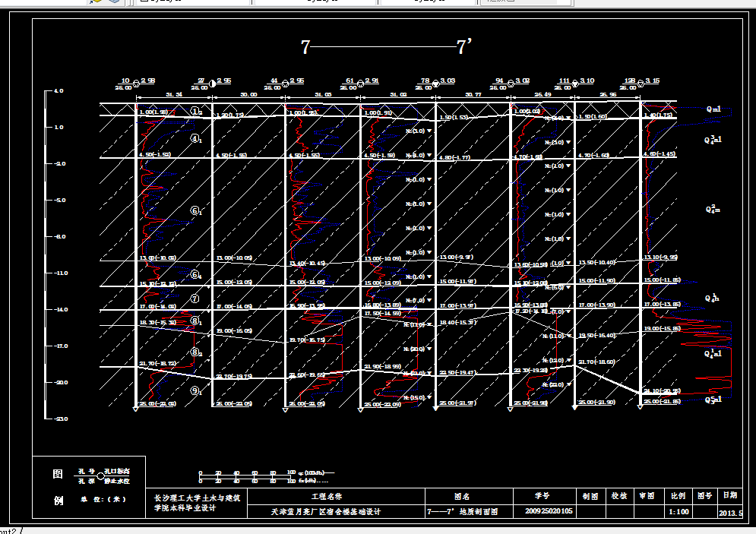Select depth label 13.50(-10.40)
The image size is (756, 534).
tap(597, 263)
